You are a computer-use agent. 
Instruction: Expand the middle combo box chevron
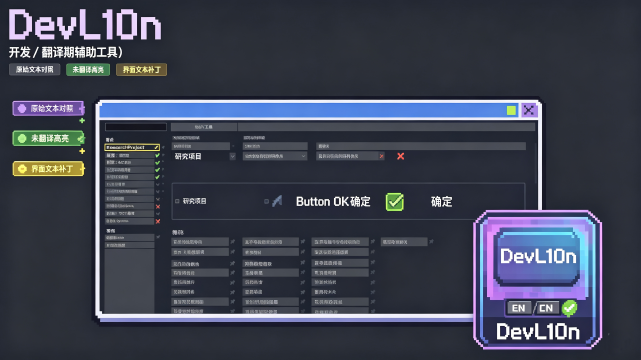click(303, 156)
